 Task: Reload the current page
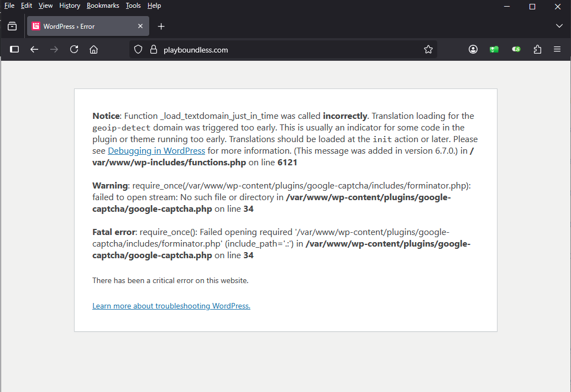coord(74,49)
